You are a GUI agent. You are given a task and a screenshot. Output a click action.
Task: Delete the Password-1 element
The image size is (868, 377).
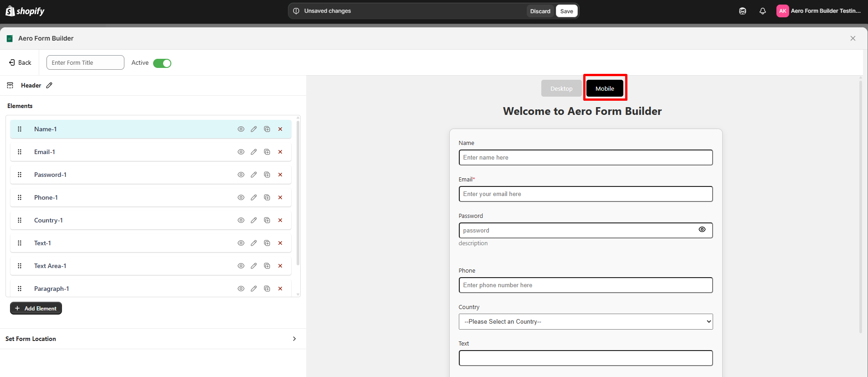coord(280,175)
